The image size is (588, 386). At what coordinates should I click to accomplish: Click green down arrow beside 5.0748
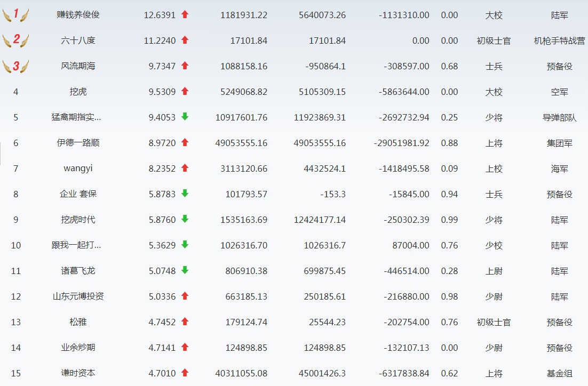185,270
